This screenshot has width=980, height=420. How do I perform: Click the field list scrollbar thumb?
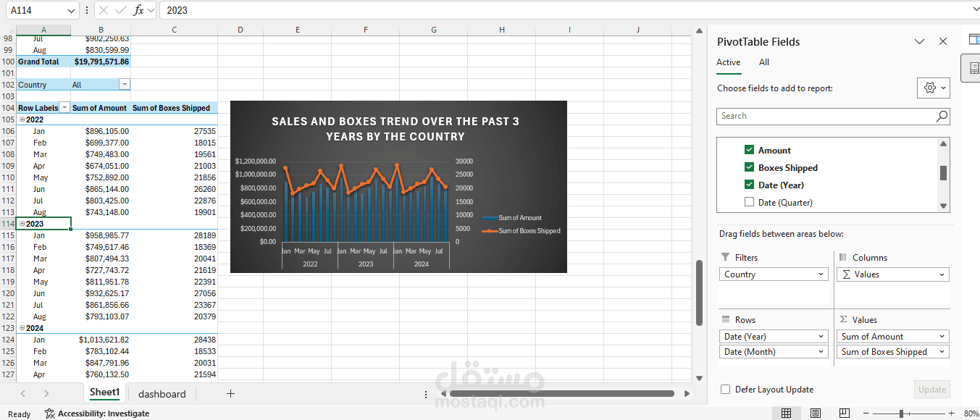[x=943, y=172]
